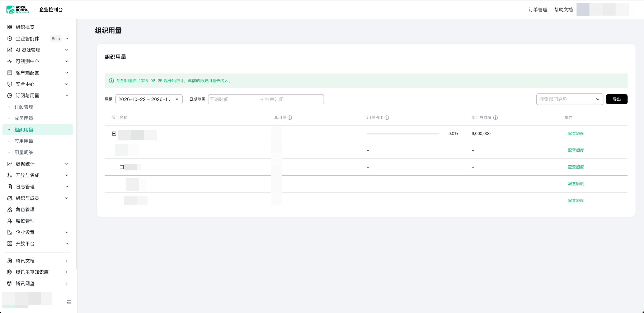
Task: Open the 搜索部门名称 dropdown
Action: (569, 99)
